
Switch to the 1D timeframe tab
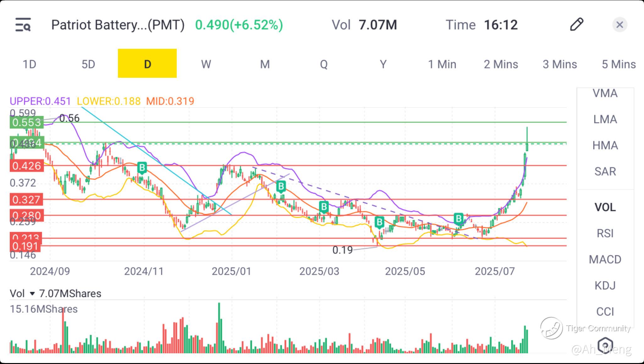pyautogui.click(x=29, y=64)
